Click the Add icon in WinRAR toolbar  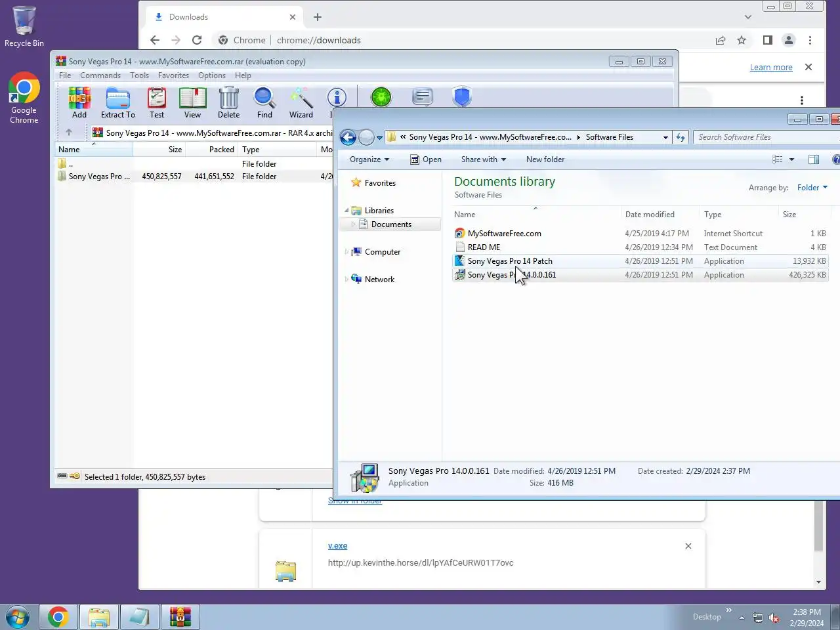click(x=79, y=102)
